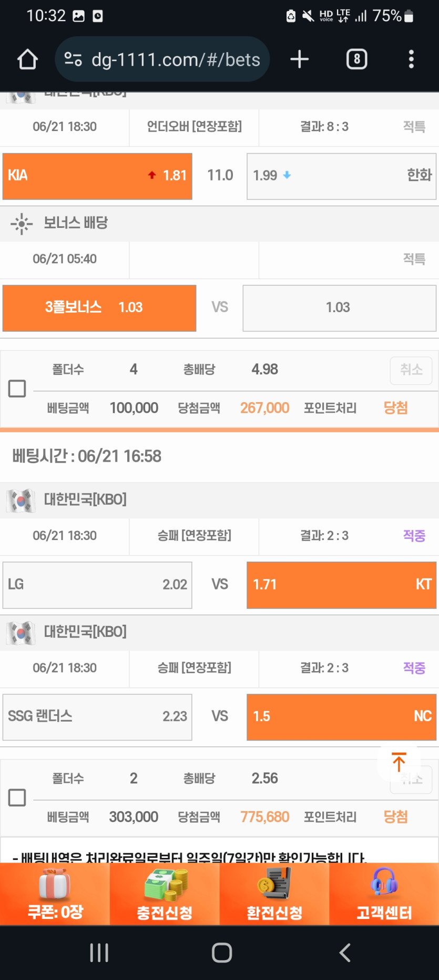Check the box for the 4-fold bet slip
The image size is (439, 980).
coord(17,389)
